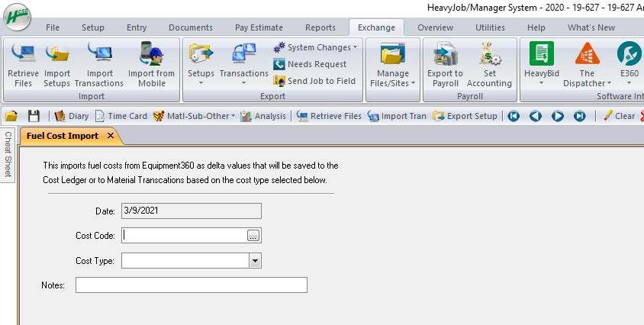Go to last record navigation button
The height and width of the screenshot is (325, 644).
click(x=579, y=116)
